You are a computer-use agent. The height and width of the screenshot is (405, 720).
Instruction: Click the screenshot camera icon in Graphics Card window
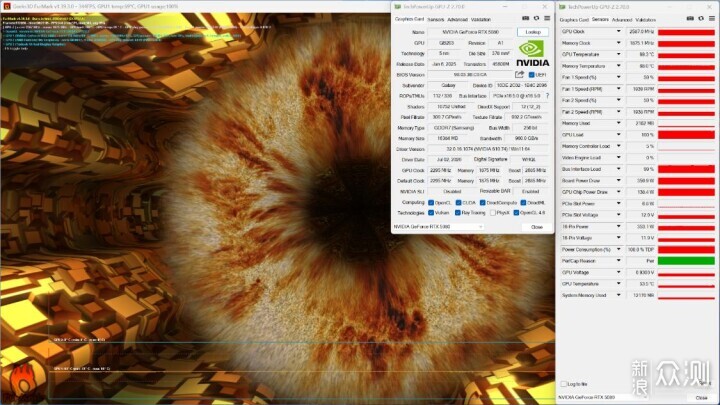pyautogui.click(x=526, y=18)
